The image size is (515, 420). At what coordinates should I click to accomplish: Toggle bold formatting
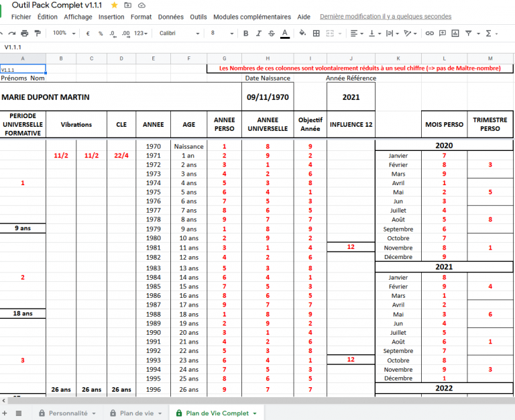pyautogui.click(x=245, y=33)
